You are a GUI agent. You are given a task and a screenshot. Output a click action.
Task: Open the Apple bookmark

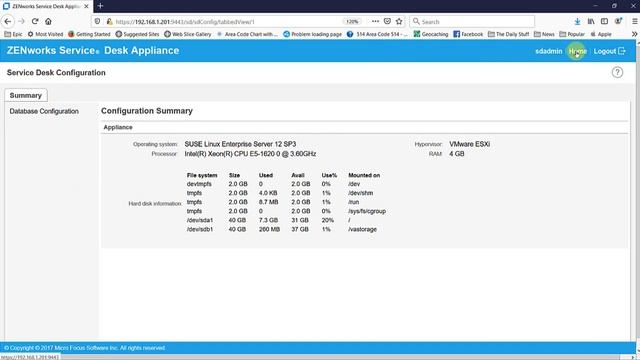coord(601,34)
